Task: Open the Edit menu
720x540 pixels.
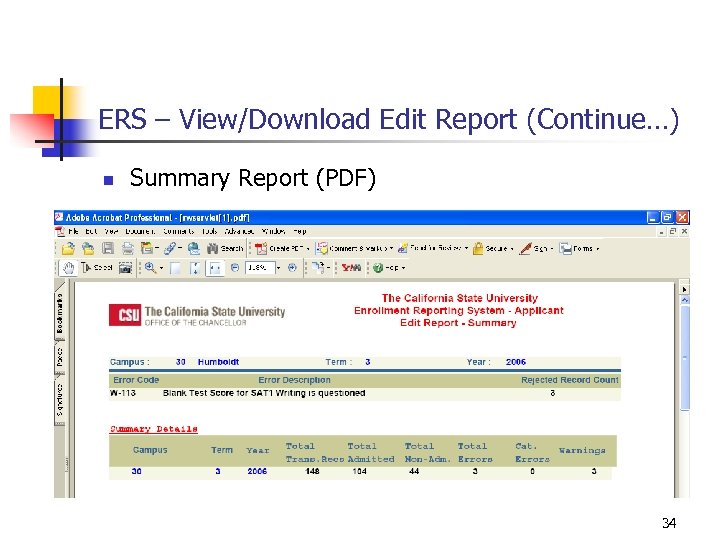Action: tap(91, 231)
